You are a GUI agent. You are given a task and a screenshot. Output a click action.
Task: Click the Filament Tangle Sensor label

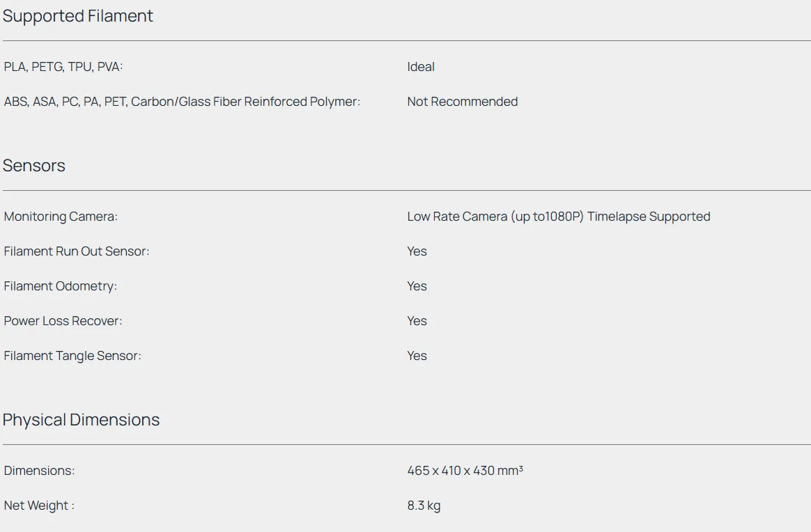(72, 356)
